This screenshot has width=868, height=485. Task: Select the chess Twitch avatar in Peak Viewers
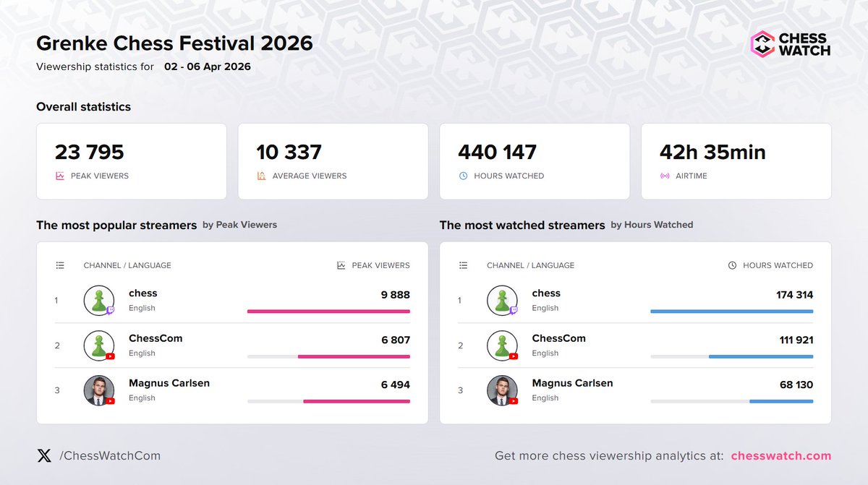tap(99, 301)
